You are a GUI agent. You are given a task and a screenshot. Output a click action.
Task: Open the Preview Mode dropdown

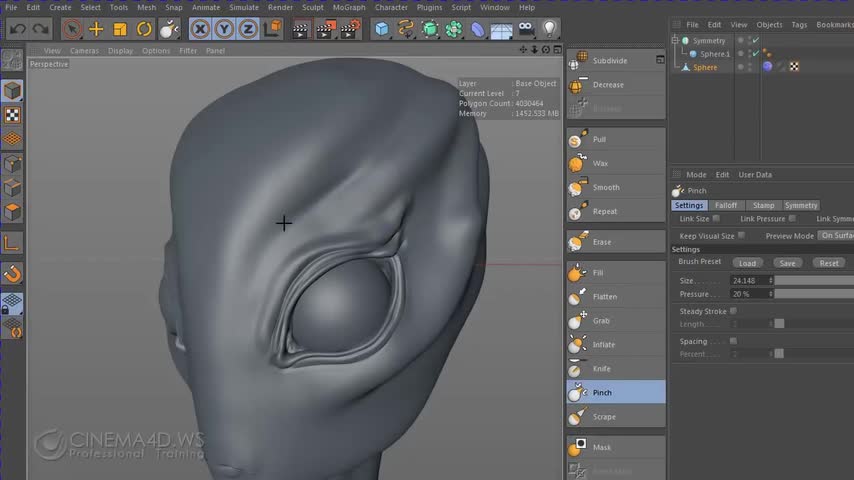836,236
